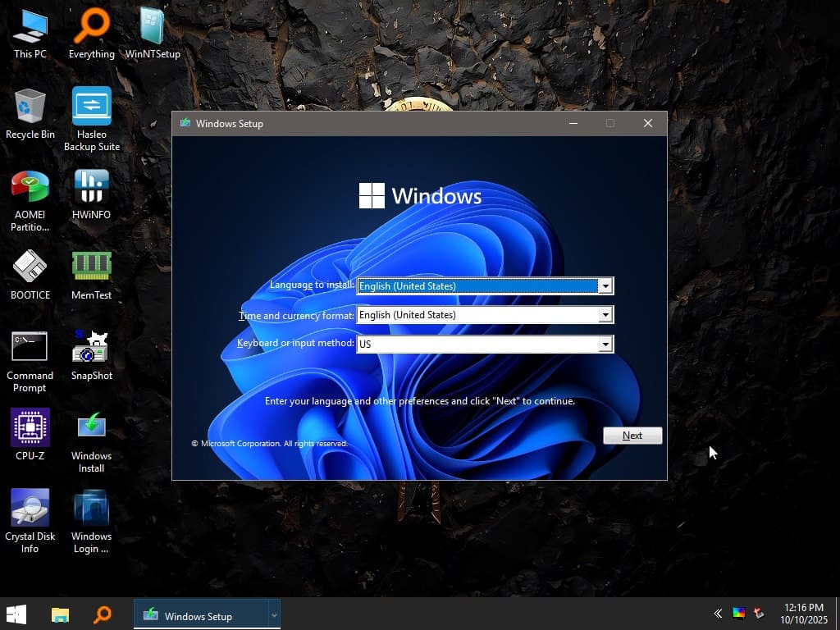Expand the taskbar item arrow beside Windows Setup

point(274,615)
